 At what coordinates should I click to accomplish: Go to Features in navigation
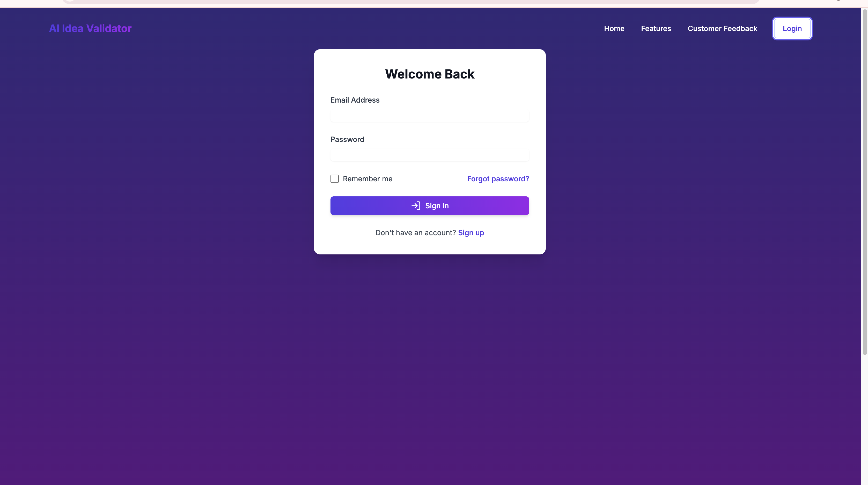tap(656, 28)
